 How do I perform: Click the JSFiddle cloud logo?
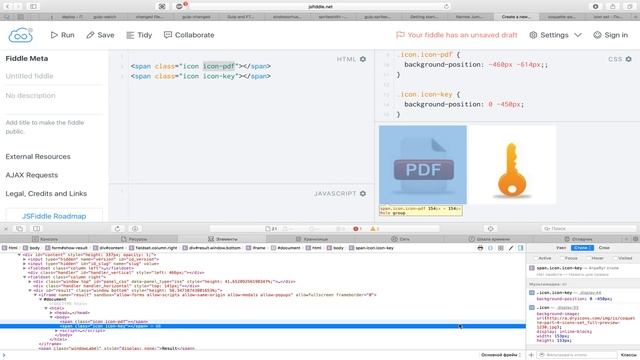pos(20,36)
